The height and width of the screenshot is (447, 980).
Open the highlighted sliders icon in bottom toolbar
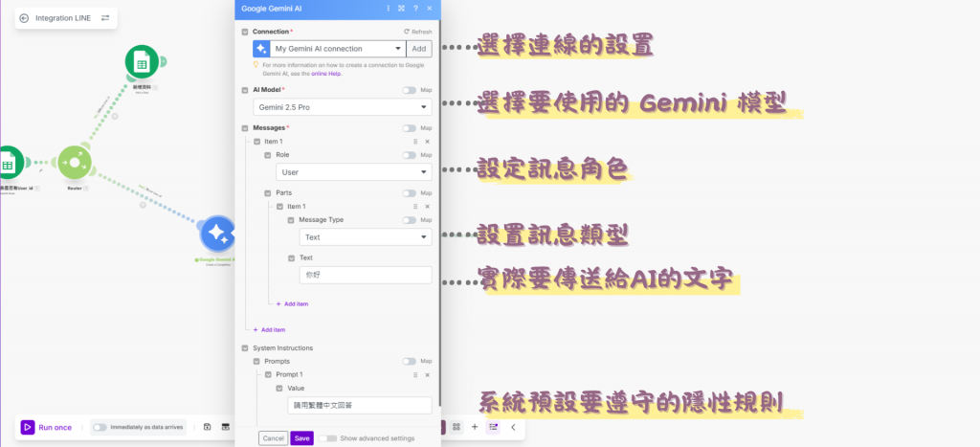pyautogui.click(x=493, y=426)
